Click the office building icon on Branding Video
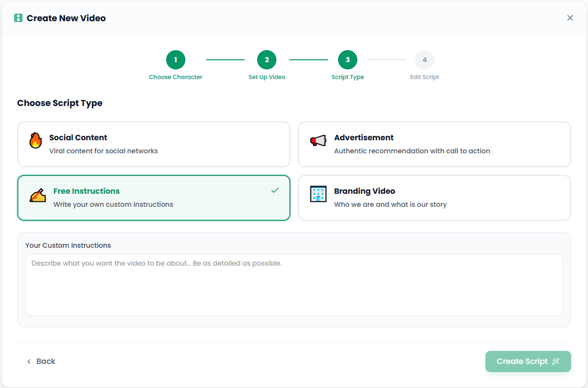 [x=318, y=194]
